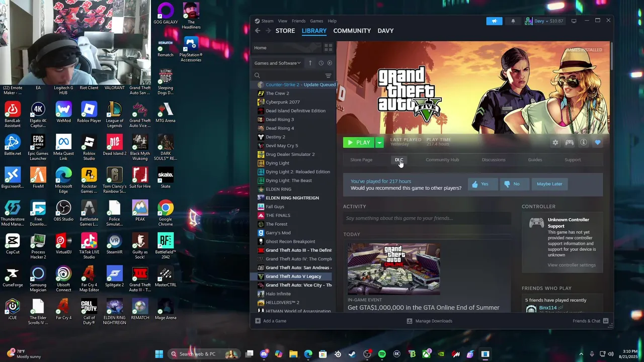This screenshot has width=644, height=362.
Task: Open the Help menu
Action: point(332,21)
